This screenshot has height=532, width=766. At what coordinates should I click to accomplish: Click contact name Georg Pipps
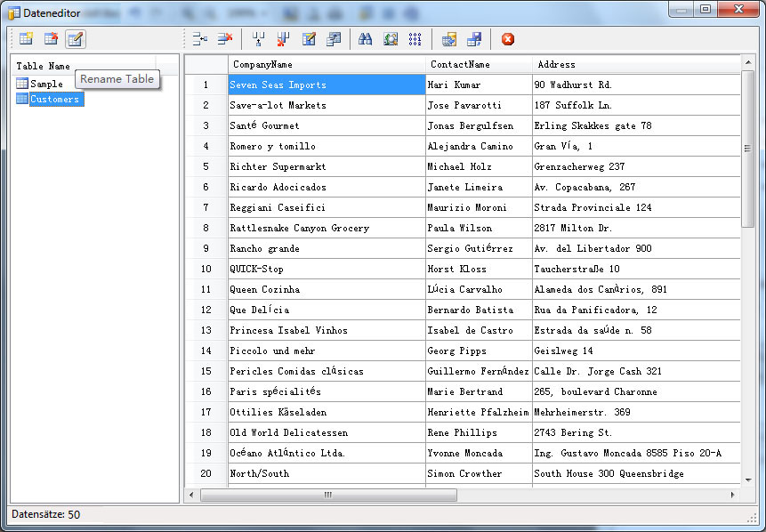pos(479,351)
